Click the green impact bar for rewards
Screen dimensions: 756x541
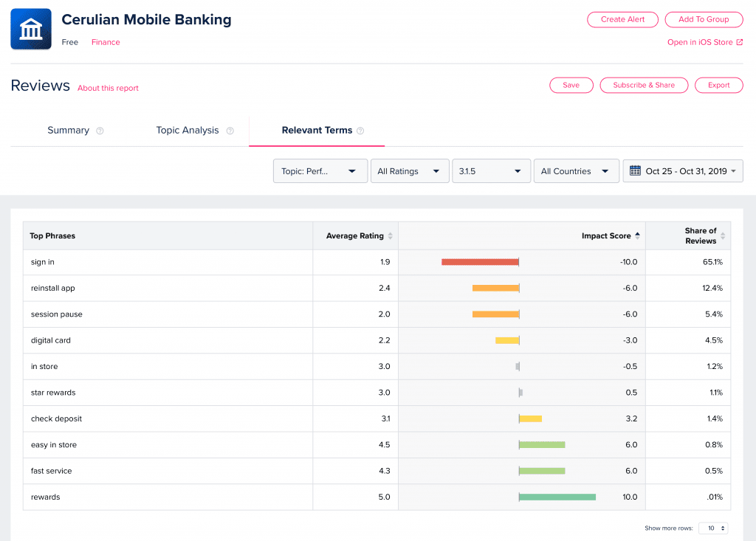click(x=557, y=497)
